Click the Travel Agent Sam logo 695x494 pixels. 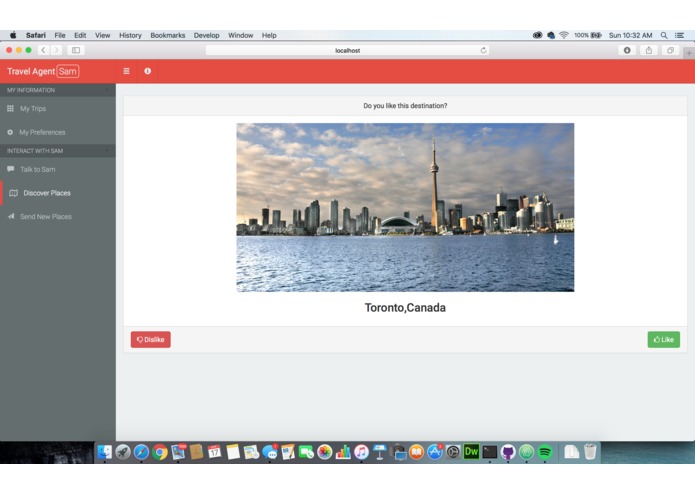point(43,71)
